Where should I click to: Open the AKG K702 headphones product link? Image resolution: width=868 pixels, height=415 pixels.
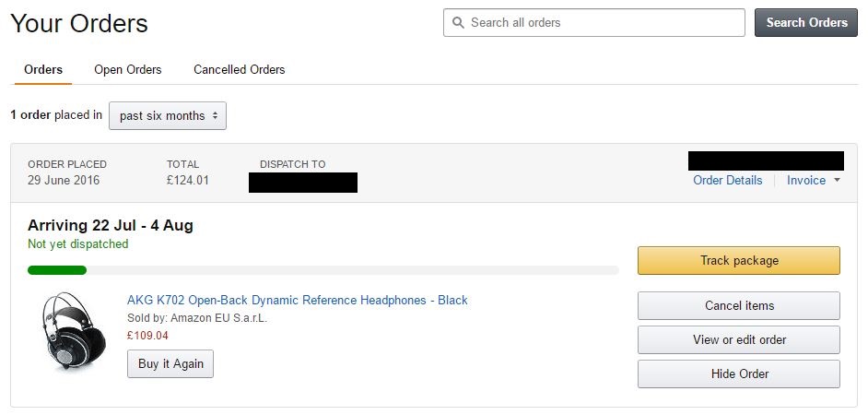(297, 300)
